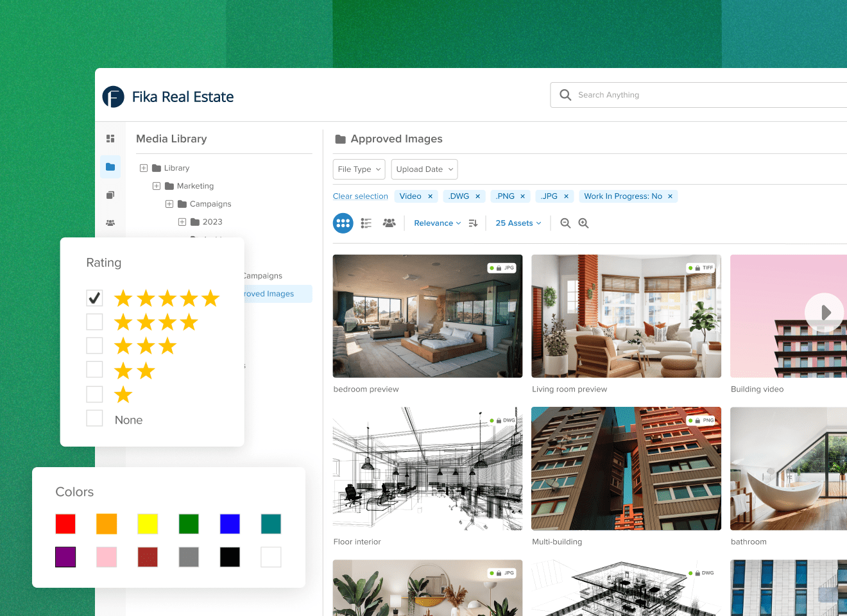Click the zoom out magnifier icon
Viewport: 847px width, 616px height.
click(x=565, y=223)
